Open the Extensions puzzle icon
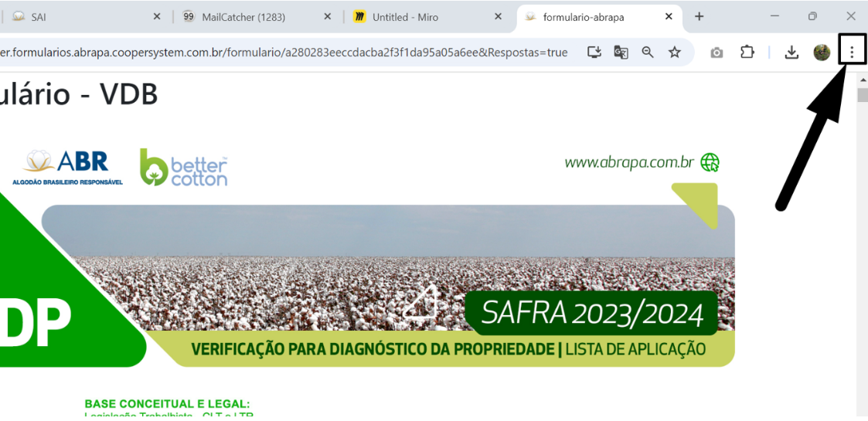The width and height of the screenshot is (868, 421). click(x=747, y=53)
